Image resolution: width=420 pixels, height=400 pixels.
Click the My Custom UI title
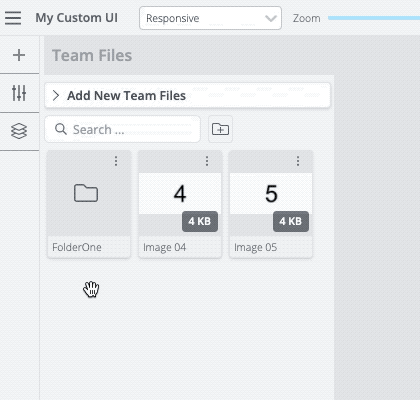coord(77,18)
